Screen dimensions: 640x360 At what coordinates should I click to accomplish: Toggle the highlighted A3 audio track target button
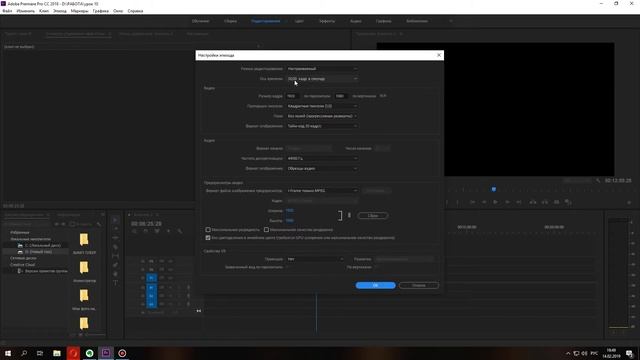tap(151, 304)
